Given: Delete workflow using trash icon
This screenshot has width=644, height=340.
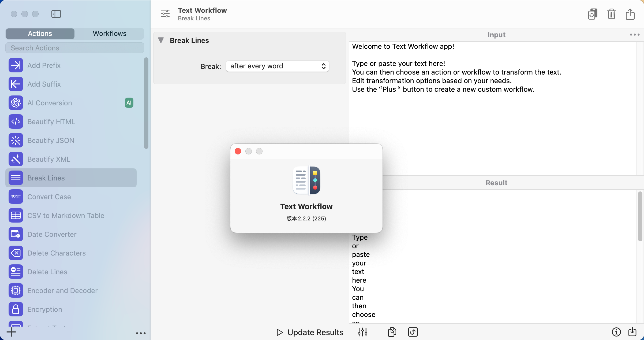Looking at the screenshot, I should click(611, 14).
